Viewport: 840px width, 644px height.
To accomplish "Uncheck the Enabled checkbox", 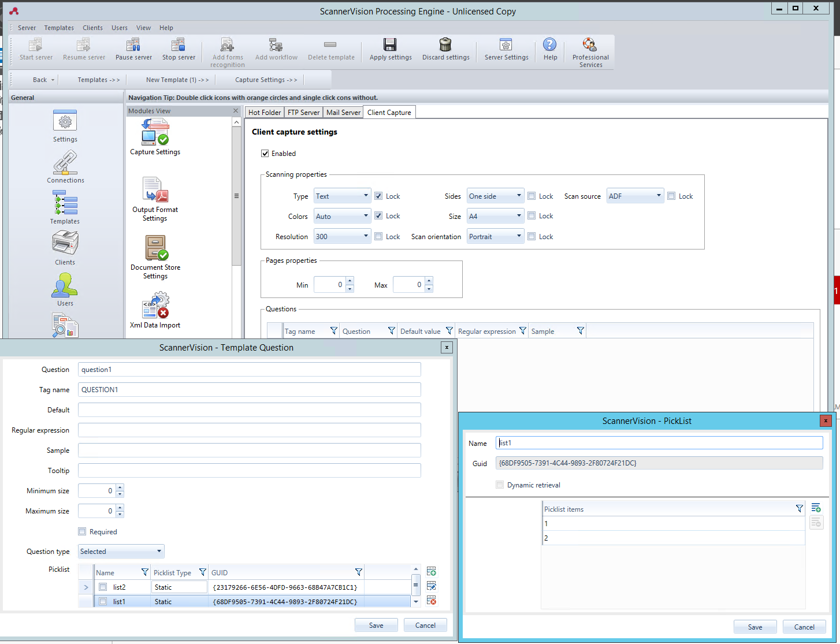I will click(x=265, y=154).
